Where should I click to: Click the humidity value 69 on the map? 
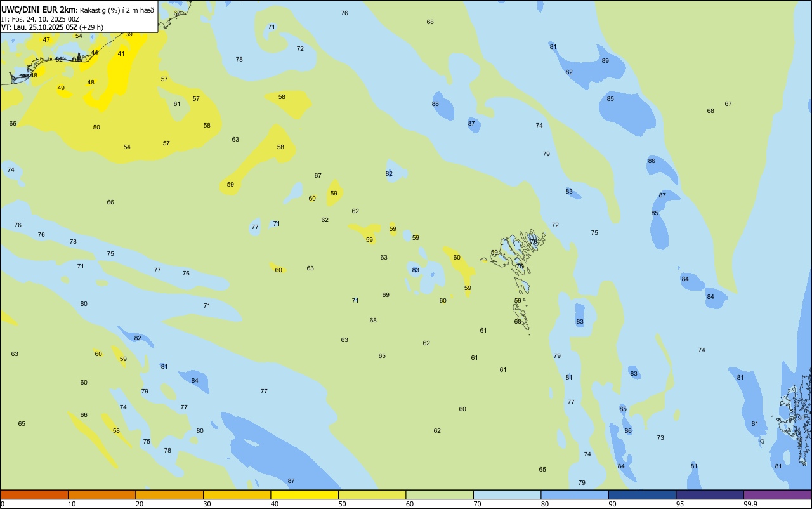point(386,295)
